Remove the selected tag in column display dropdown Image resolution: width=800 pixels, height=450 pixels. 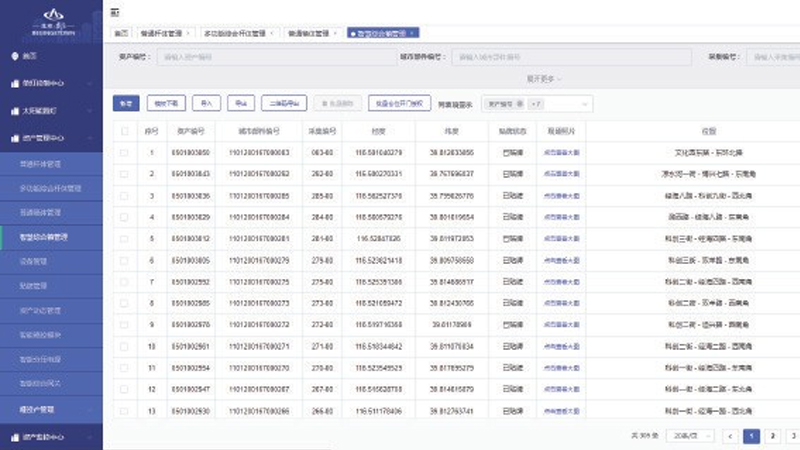tap(518, 103)
